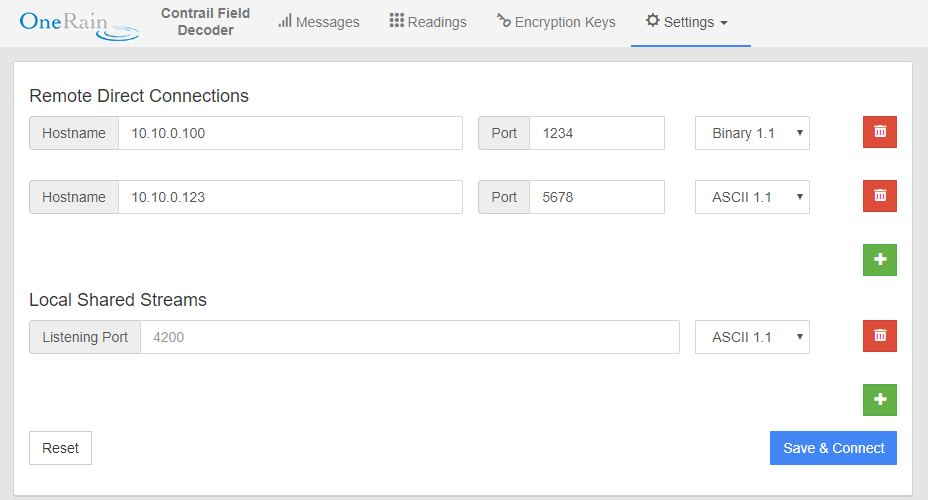Screen dimensions: 928x500
Task: Open format dropdown for the Listening Port
Action: click(752, 337)
